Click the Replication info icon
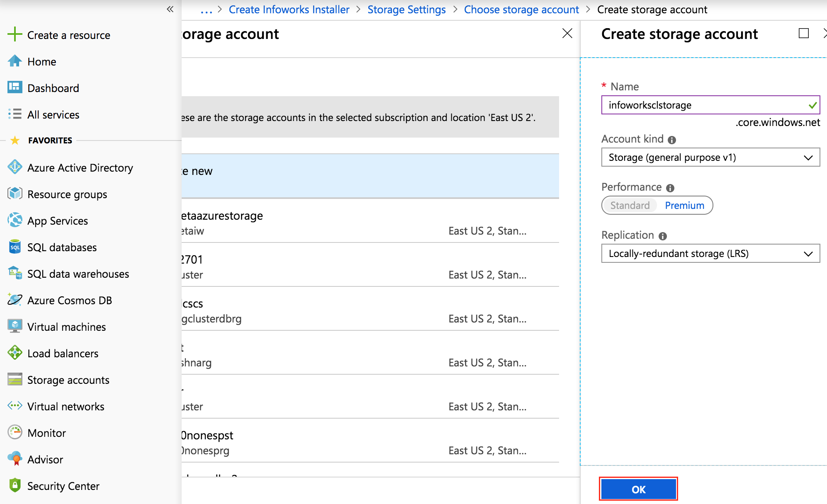 click(x=663, y=236)
